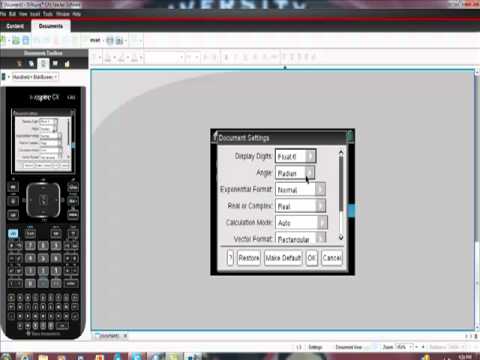Open the Insert dropdown in toolbar
Viewport: 480px width, 360px height.
pos(97,41)
